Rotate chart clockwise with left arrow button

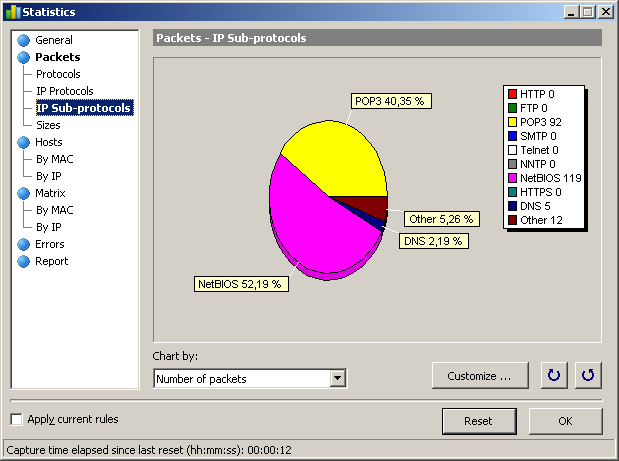coord(554,375)
